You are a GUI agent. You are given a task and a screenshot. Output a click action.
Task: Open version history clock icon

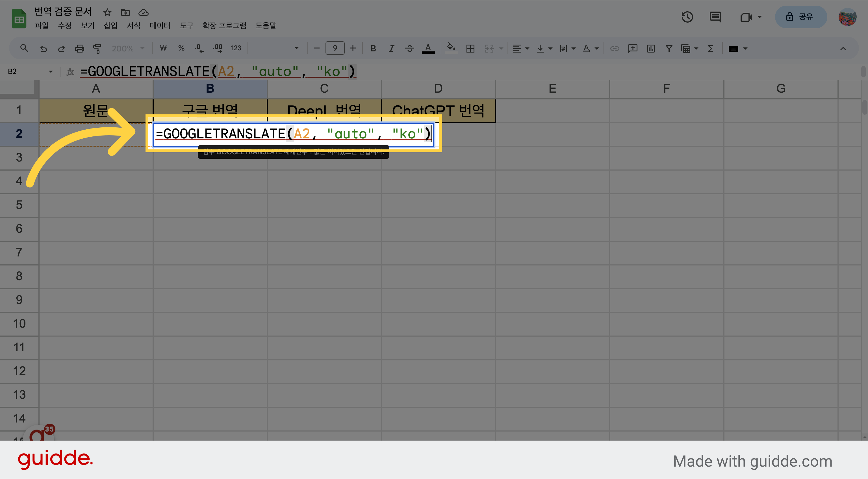[x=687, y=17]
